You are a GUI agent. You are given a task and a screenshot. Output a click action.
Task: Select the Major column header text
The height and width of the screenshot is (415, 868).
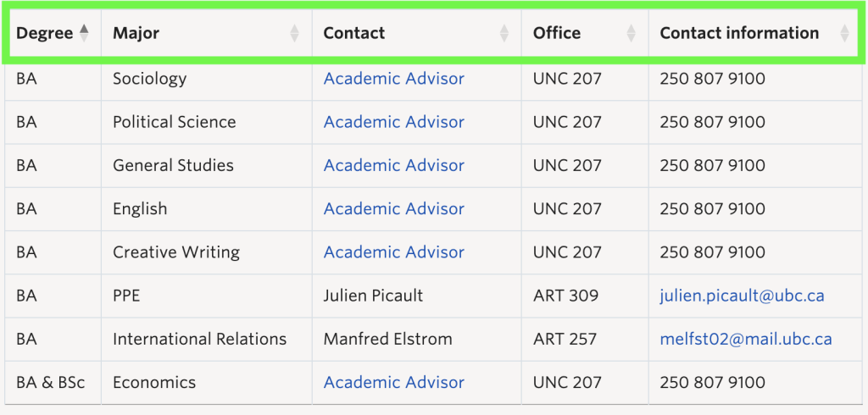coord(136,33)
